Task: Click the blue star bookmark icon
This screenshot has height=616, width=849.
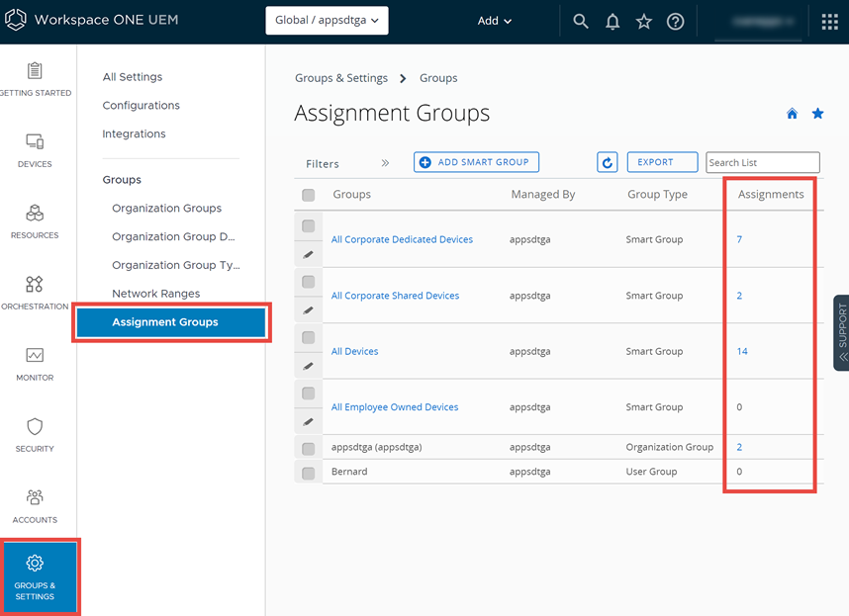Action: click(817, 113)
